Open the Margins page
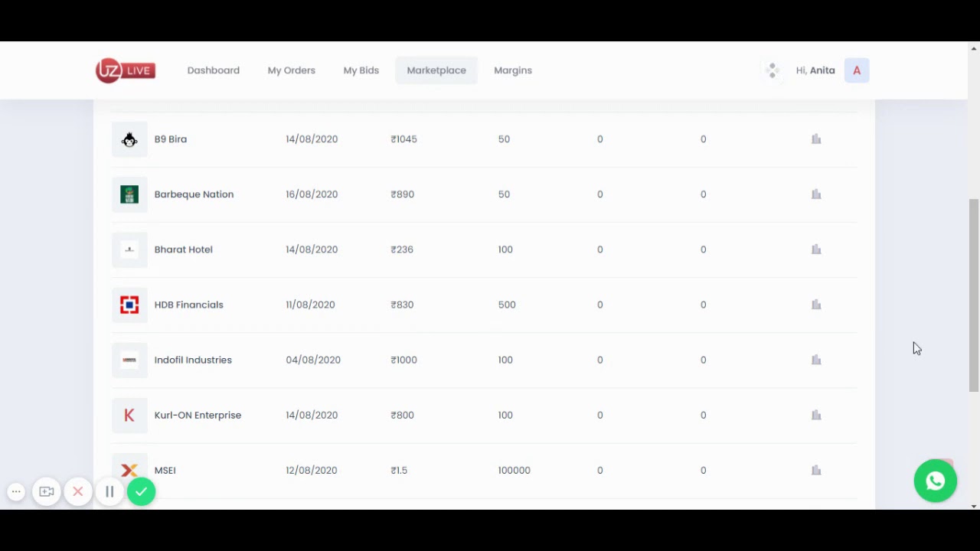Image resolution: width=980 pixels, height=551 pixels. coord(513,70)
